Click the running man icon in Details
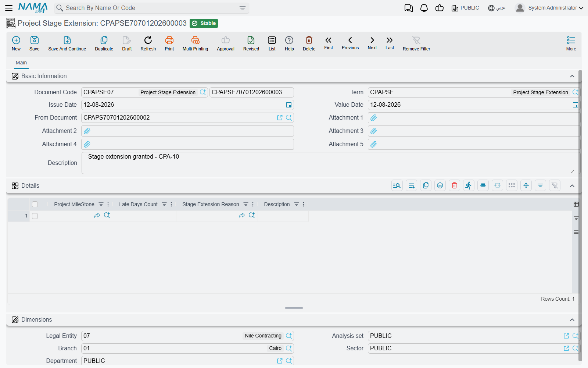The width and height of the screenshot is (588, 368). [x=469, y=185]
